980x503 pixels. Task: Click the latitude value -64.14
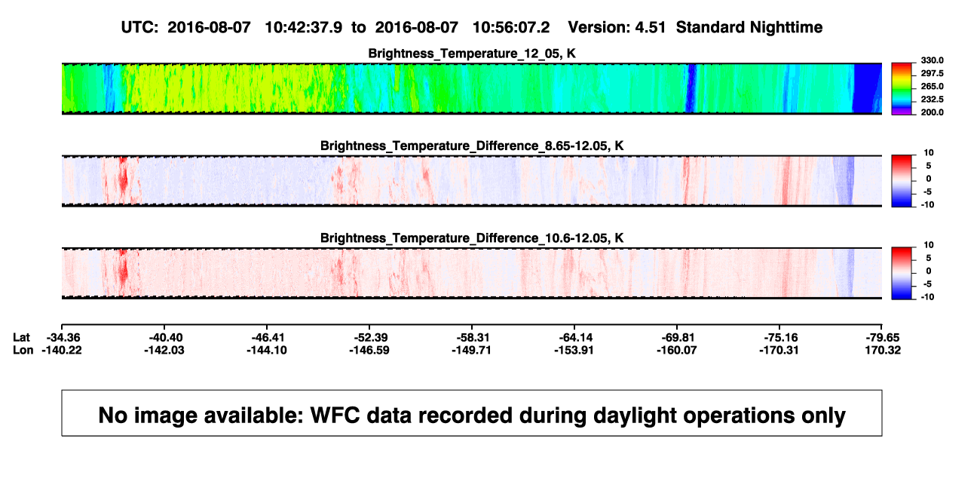point(575,337)
